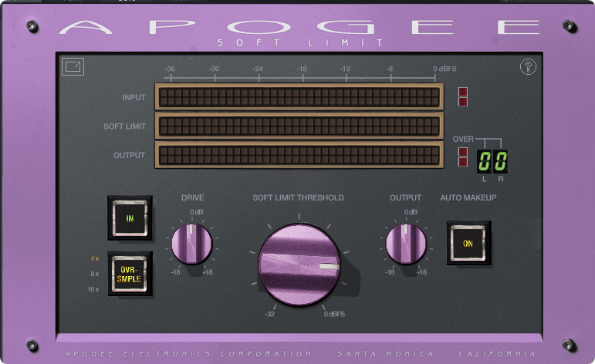Click the Input level meter
595x364 pixels.
299,96
